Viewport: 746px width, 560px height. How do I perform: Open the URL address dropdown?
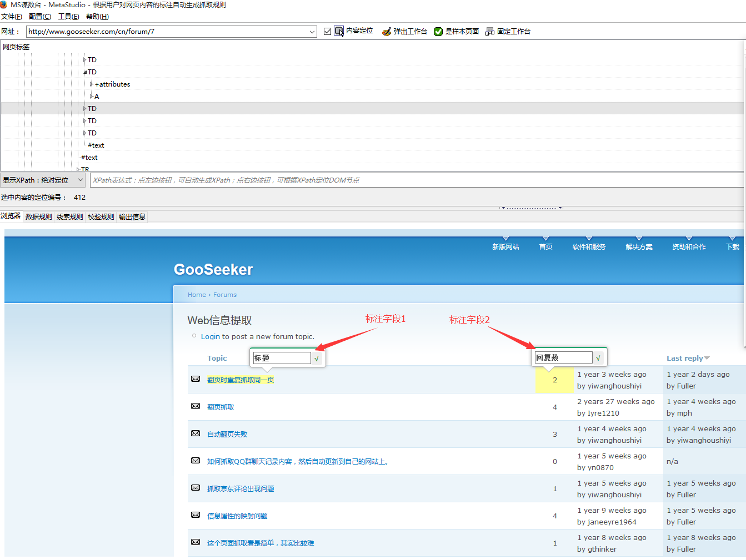pyautogui.click(x=312, y=32)
